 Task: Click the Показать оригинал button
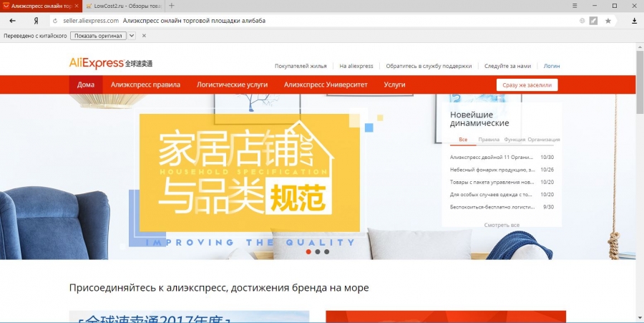tap(98, 36)
